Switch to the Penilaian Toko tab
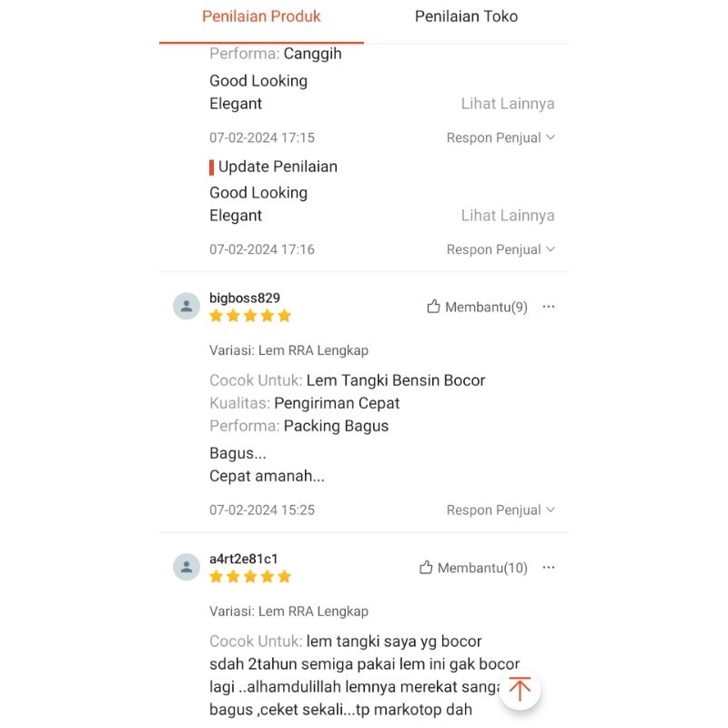The height and width of the screenshot is (728, 728). [466, 16]
